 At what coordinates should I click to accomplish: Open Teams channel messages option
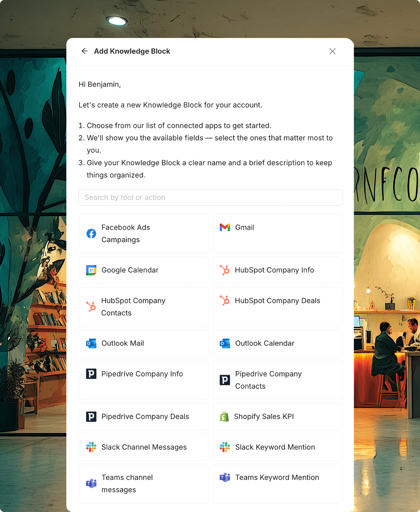point(144,483)
